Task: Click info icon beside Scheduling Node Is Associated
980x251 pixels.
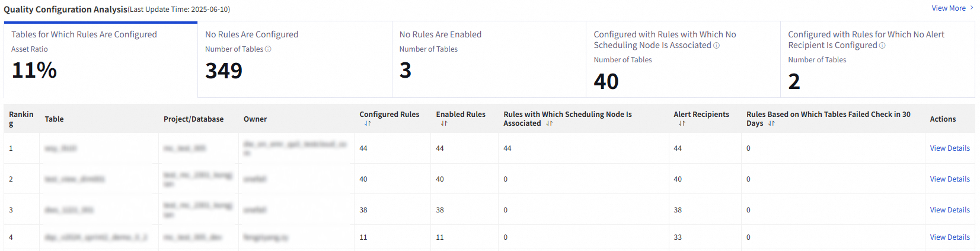Action: coord(716,46)
